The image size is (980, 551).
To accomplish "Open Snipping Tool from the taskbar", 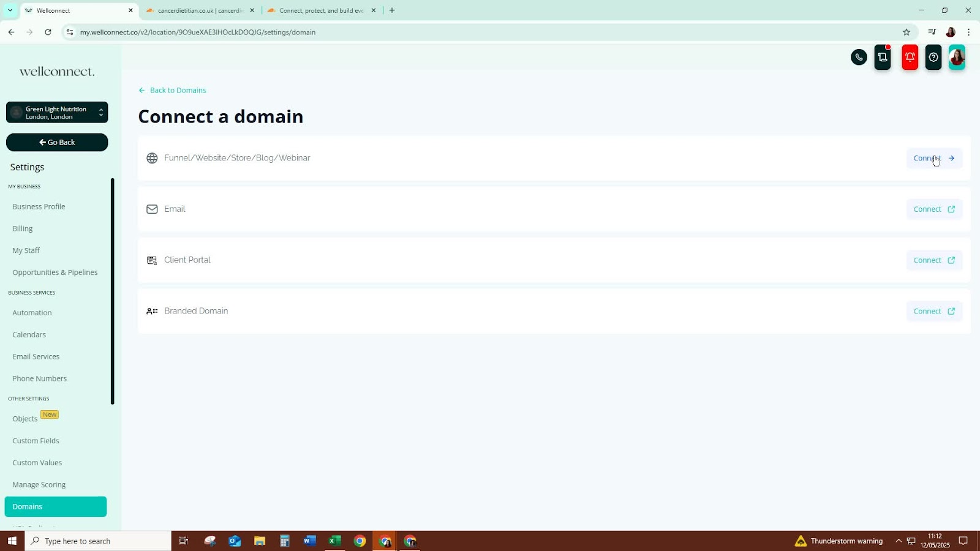I will (x=210, y=541).
